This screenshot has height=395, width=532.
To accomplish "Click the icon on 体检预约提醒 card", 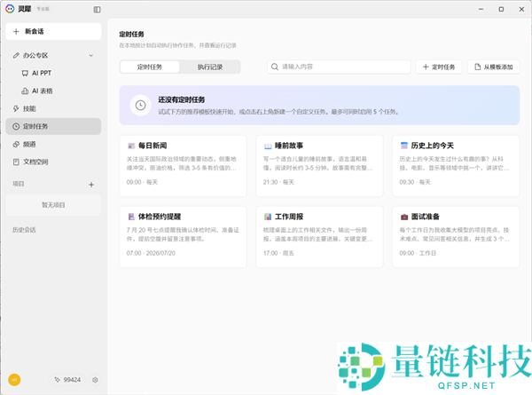I will tap(131, 217).
